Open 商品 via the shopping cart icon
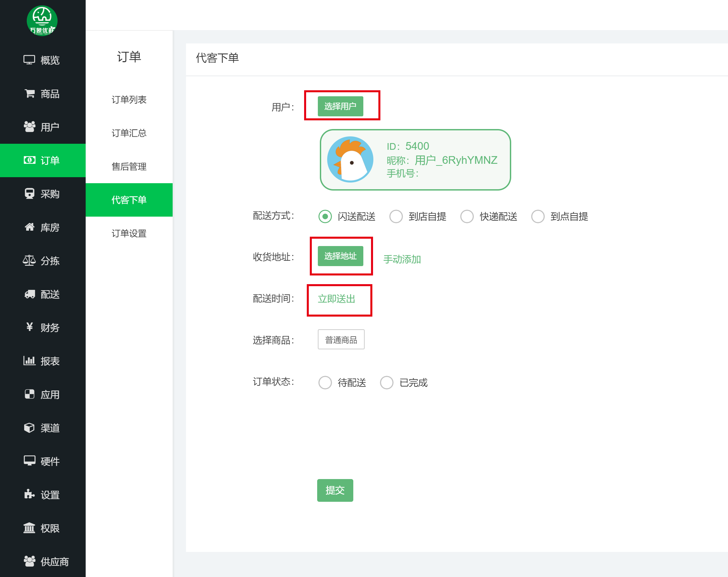 (x=29, y=94)
